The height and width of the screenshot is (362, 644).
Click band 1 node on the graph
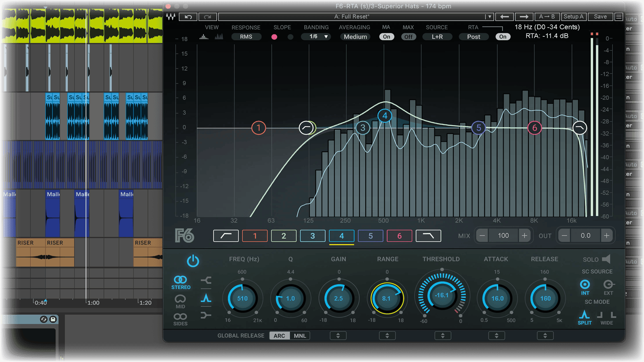coord(258,128)
